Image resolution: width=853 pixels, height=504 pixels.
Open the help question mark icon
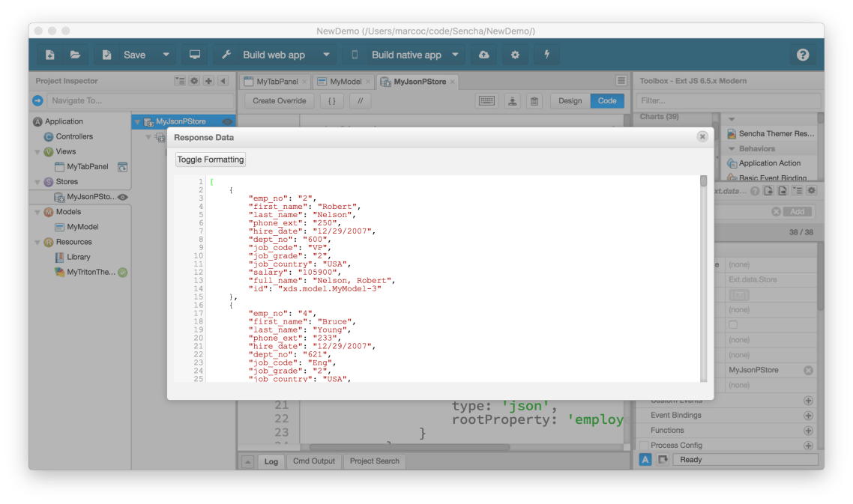(x=803, y=55)
